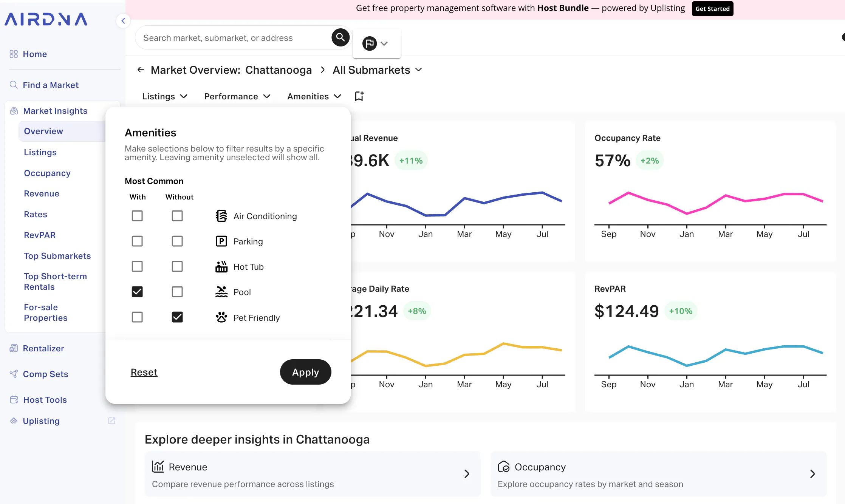The image size is (845, 504).
Task: Collapse the sidebar with the arrow button
Action: pos(123,21)
